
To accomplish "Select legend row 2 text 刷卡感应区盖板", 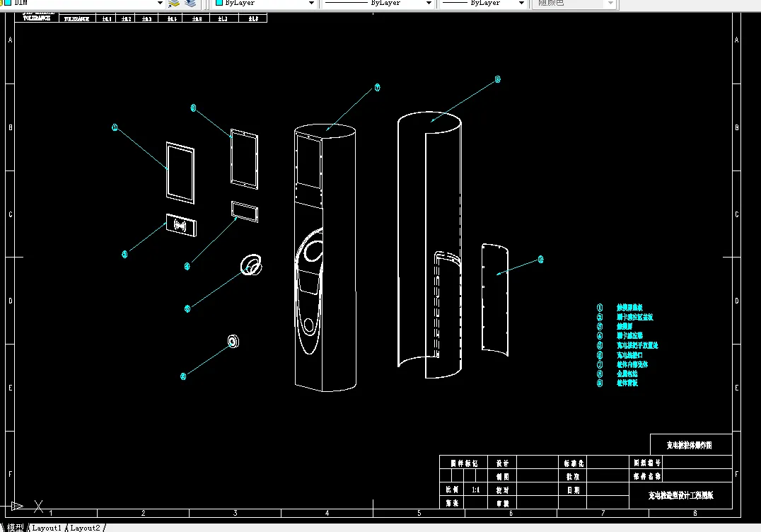I will pyautogui.click(x=635, y=317).
